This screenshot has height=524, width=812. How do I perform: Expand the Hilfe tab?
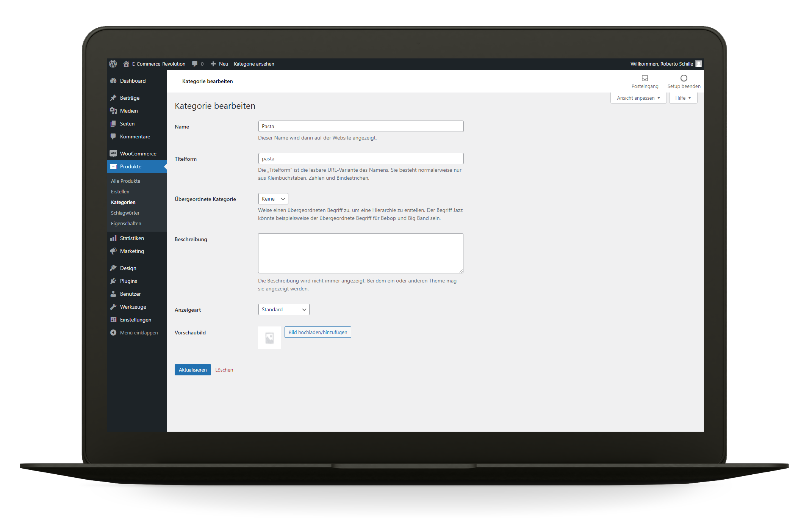click(x=683, y=98)
